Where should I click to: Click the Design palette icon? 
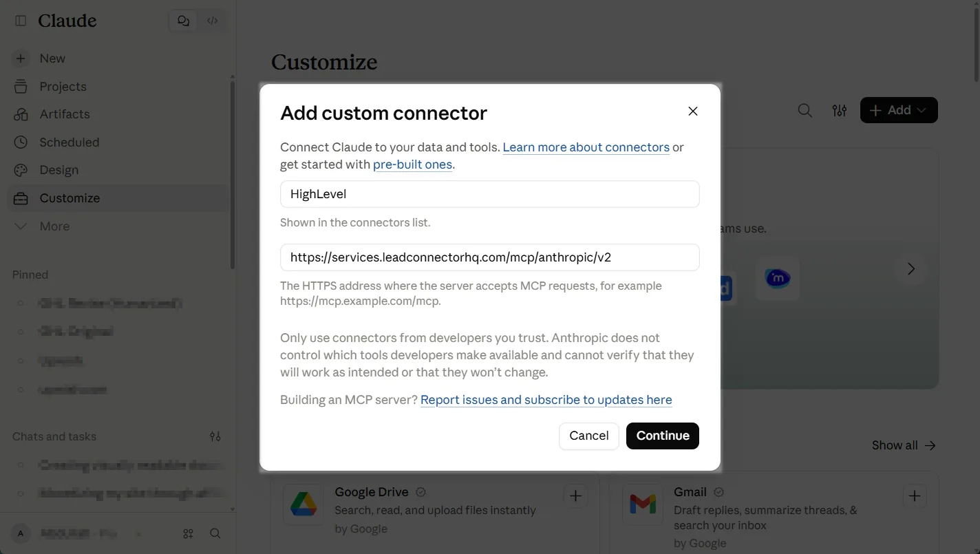coord(21,170)
